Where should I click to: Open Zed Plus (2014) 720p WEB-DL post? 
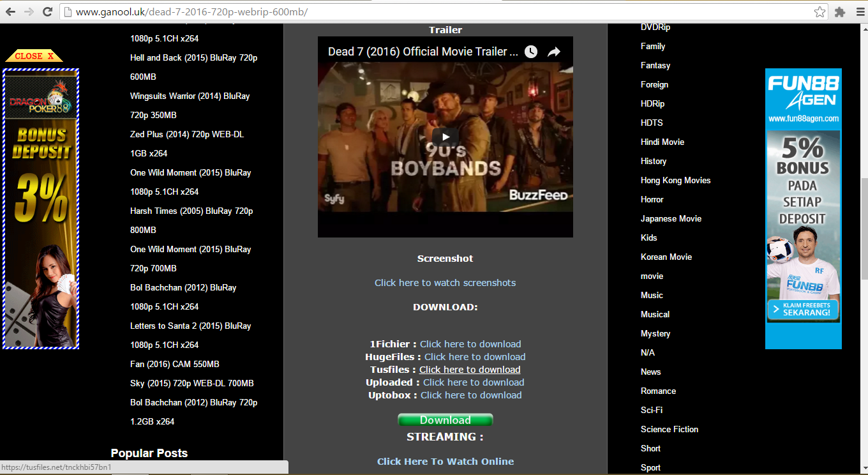pyautogui.click(x=187, y=144)
